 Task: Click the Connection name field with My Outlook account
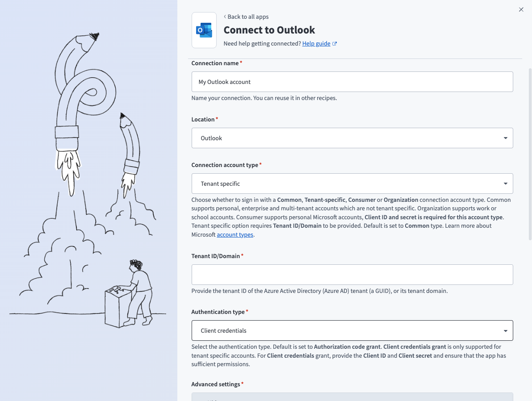352,82
